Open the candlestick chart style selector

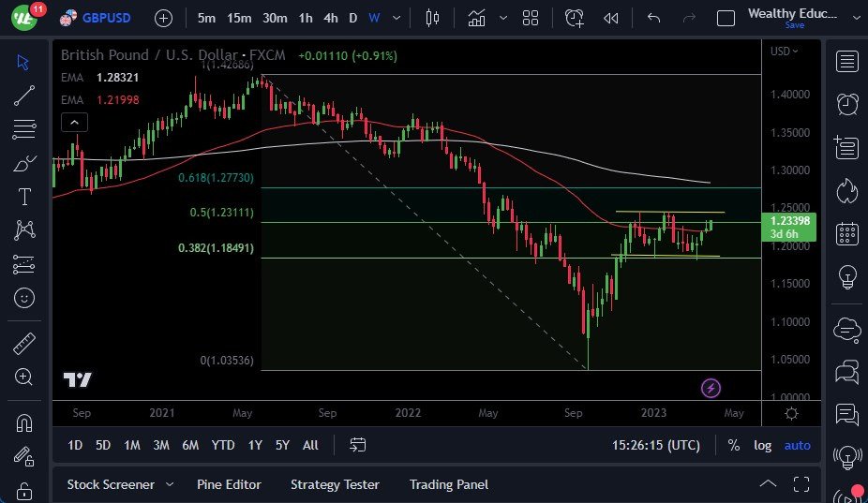432,18
